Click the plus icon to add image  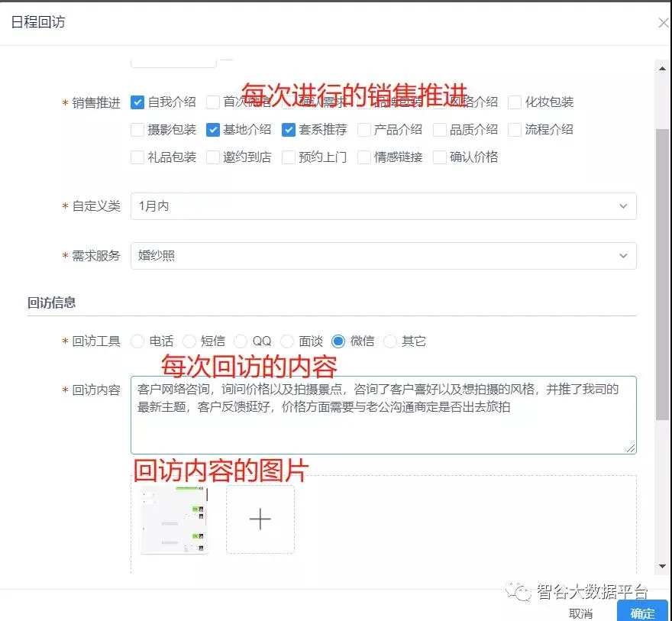pyautogui.click(x=260, y=519)
